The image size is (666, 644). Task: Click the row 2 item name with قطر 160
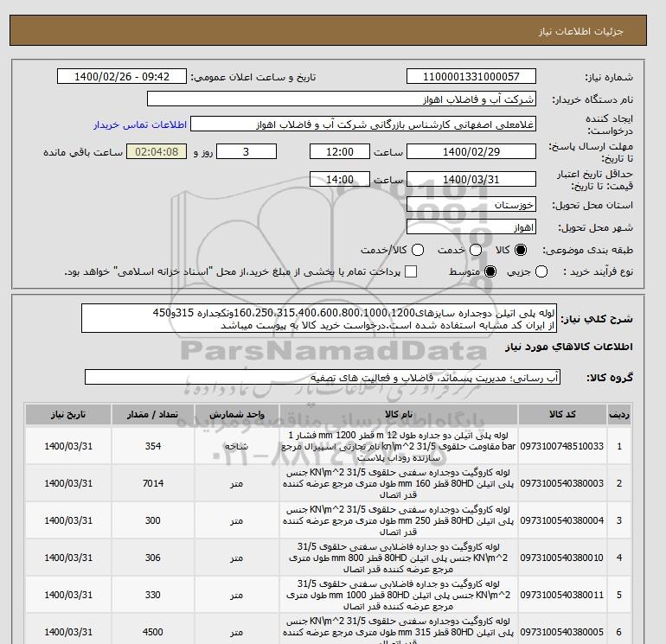tap(399, 483)
